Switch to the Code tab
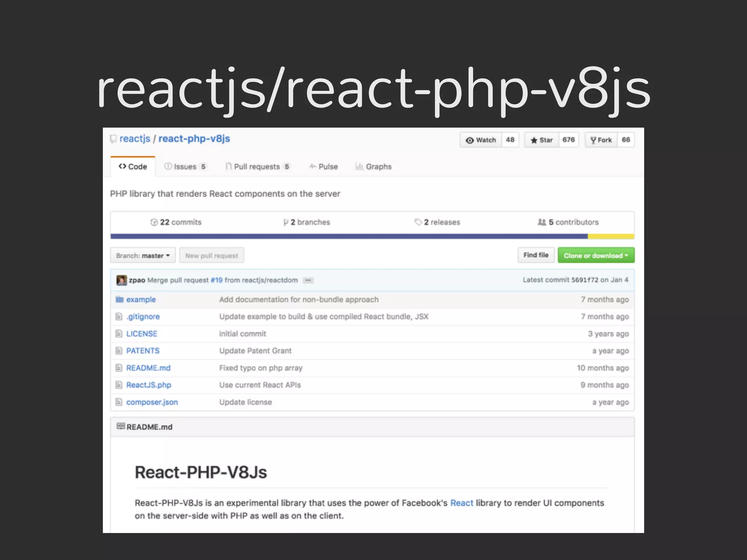747x560 pixels. click(x=133, y=167)
